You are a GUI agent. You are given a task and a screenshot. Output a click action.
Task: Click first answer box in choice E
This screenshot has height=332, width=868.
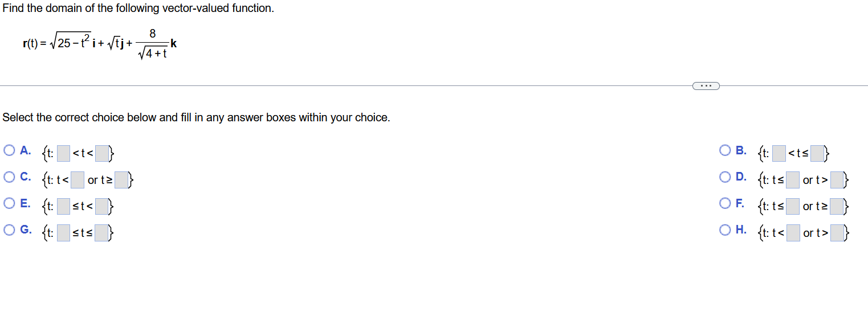tap(63, 207)
